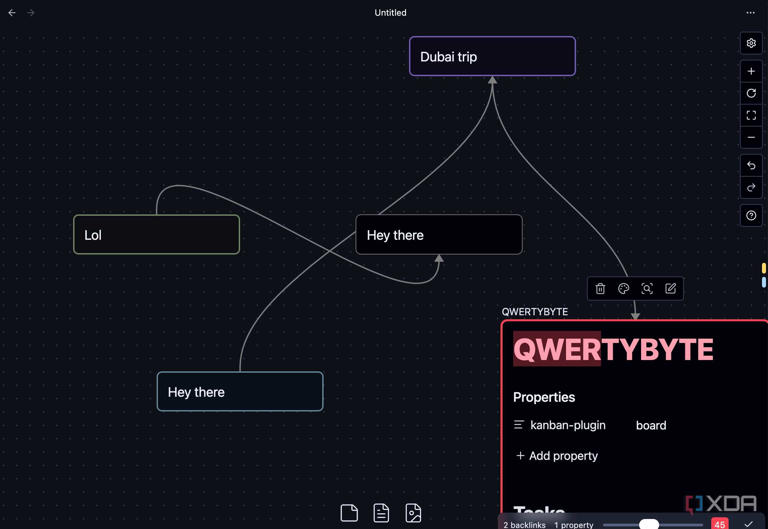
Task: Click the checkmark icon in status bar
Action: click(x=748, y=524)
